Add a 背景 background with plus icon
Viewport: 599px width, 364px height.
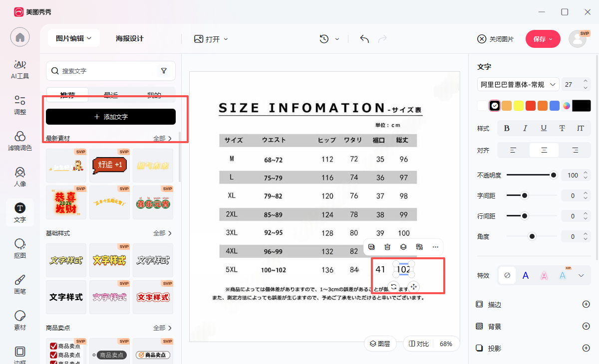[586, 326]
